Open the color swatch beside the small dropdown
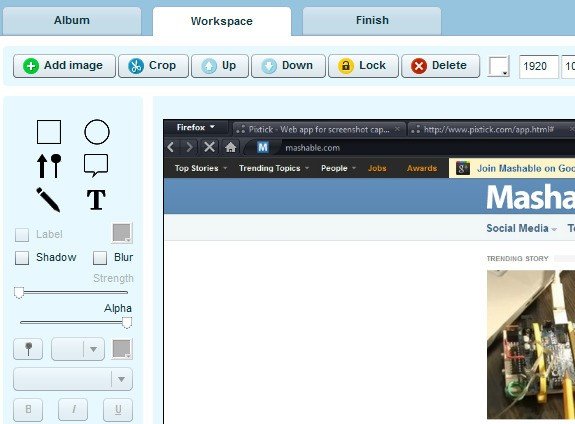The width and height of the screenshot is (575, 424). click(x=122, y=349)
